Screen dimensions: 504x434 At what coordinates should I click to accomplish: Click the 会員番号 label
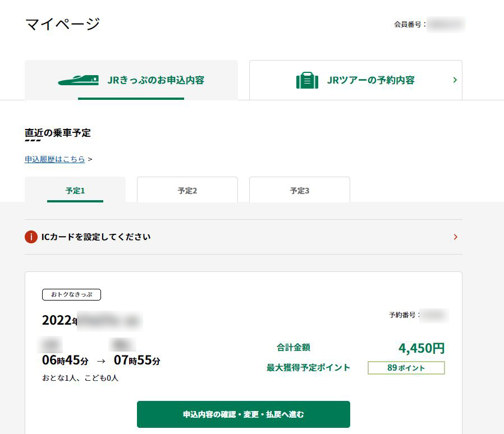410,25
